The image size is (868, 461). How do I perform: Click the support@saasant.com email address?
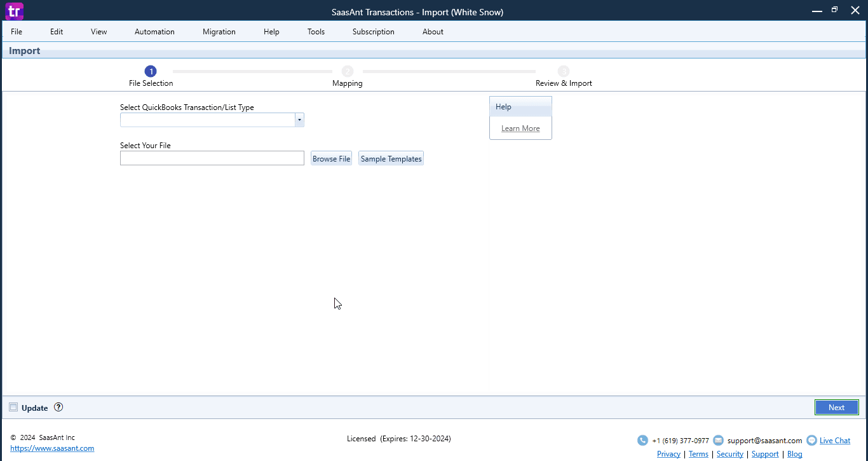pyautogui.click(x=765, y=440)
